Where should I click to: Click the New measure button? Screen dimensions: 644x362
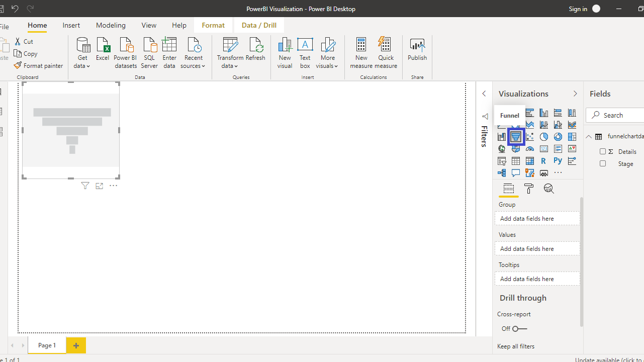(361, 53)
